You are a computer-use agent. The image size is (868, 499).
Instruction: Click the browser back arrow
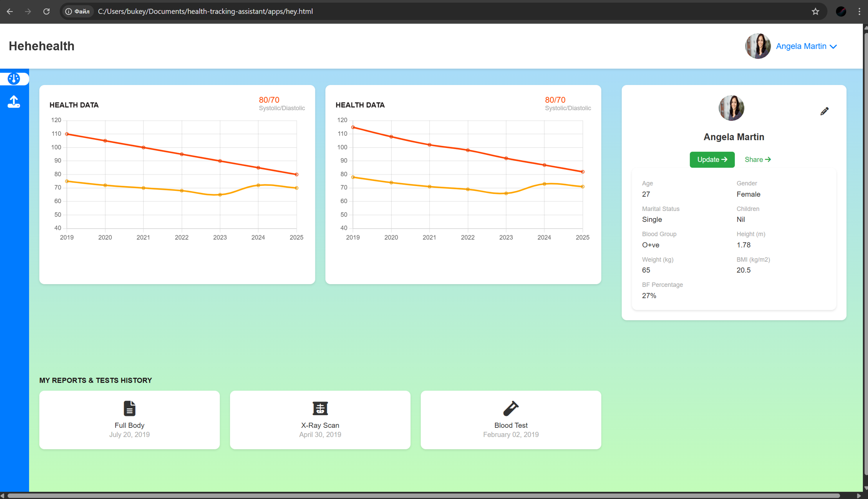tap(10, 11)
